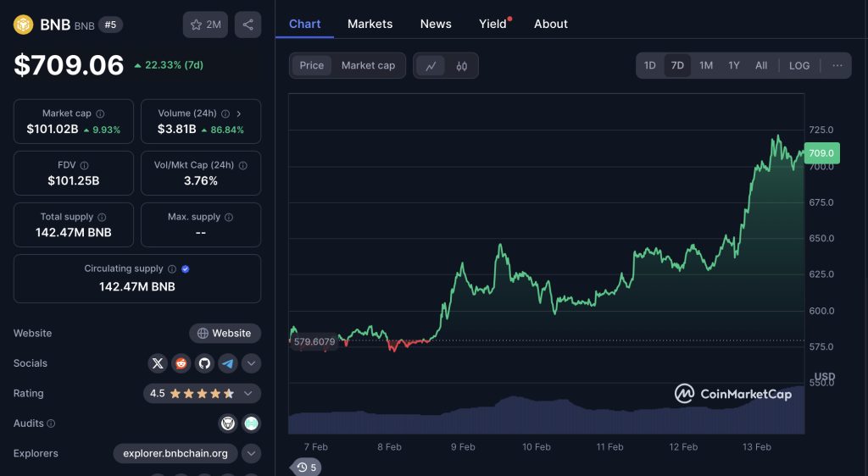Click Vol/Mkt Cap (24h) info icon
The image size is (868, 476).
point(242,165)
